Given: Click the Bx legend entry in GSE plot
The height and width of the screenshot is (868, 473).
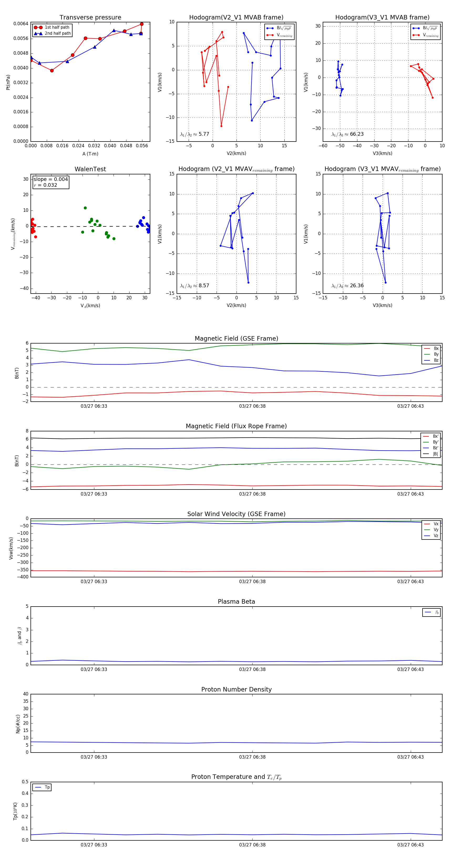Looking at the screenshot, I should pos(431,349).
